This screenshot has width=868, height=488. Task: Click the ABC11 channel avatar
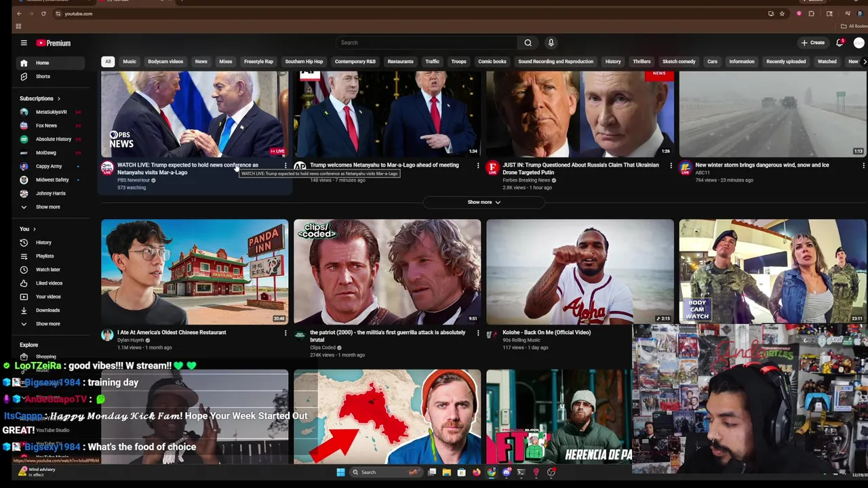685,167
